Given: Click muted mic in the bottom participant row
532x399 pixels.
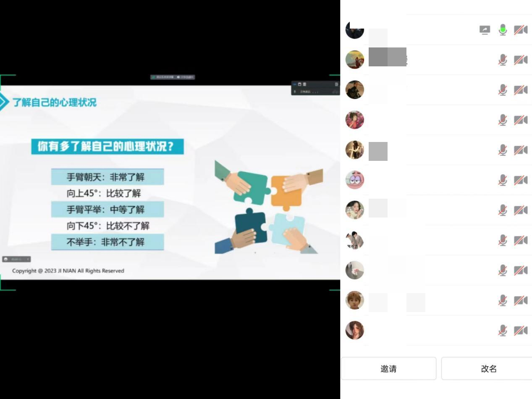Looking at the screenshot, I should click(x=503, y=331).
